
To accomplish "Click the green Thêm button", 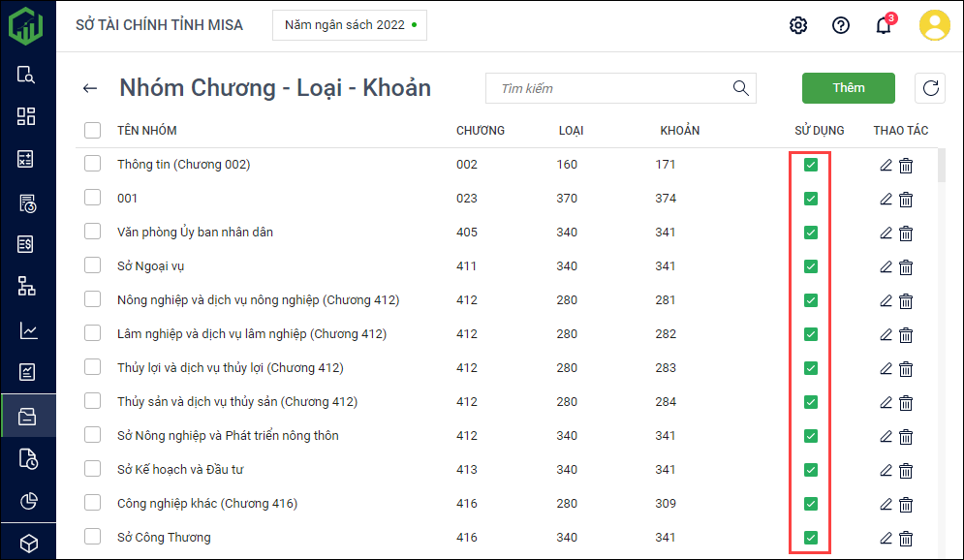I will coord(849,88).
